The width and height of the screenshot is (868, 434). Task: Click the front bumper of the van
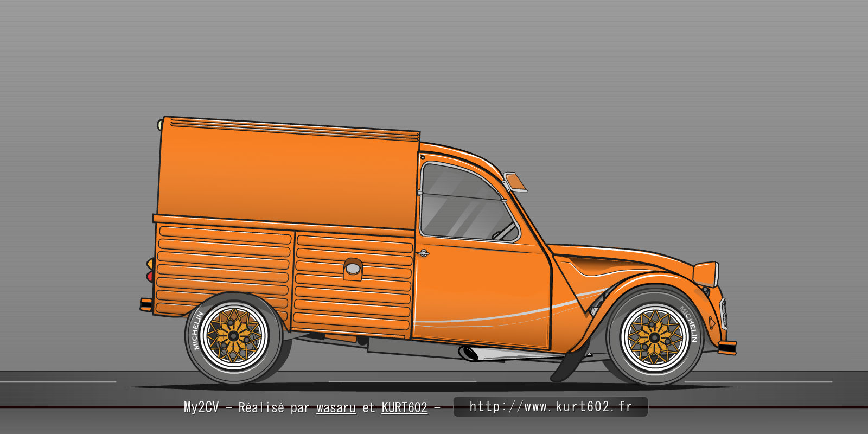pyautogui.click(x=727, y=347)
